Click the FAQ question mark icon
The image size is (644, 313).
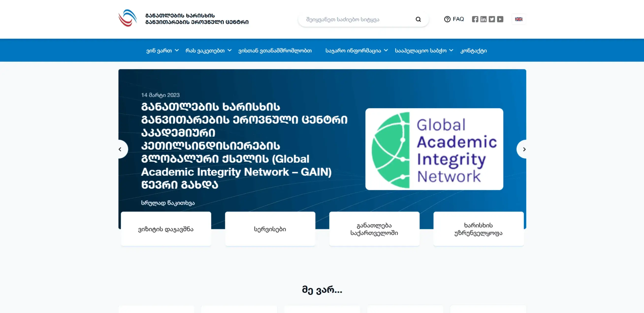(x=447, y=19)
